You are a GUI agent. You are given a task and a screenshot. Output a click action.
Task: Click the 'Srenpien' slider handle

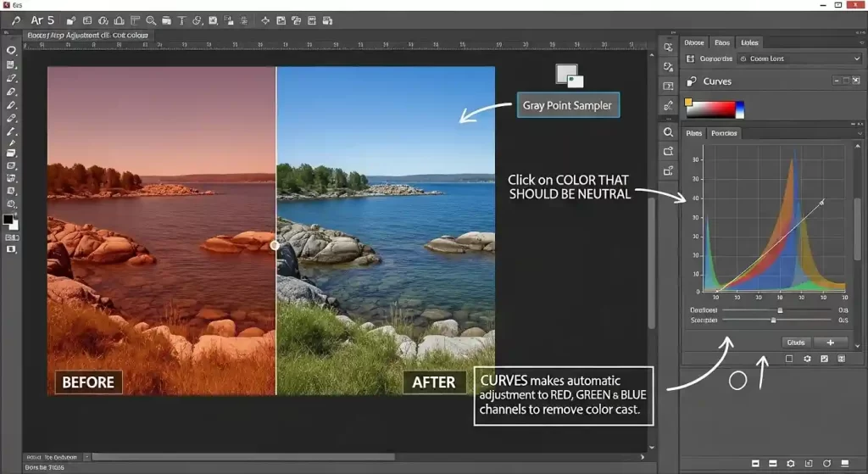point(773,320)
